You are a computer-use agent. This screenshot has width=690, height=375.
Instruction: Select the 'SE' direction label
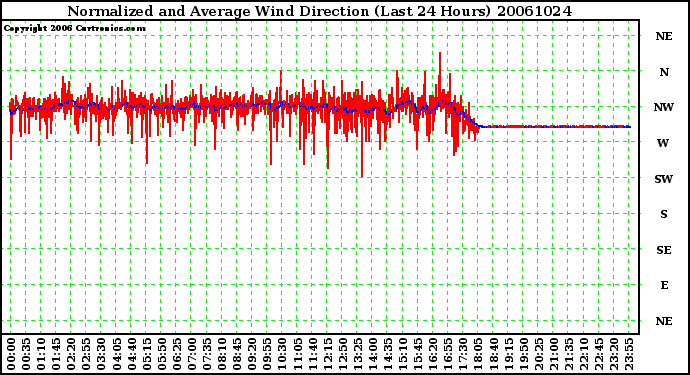tap(664, 250)
